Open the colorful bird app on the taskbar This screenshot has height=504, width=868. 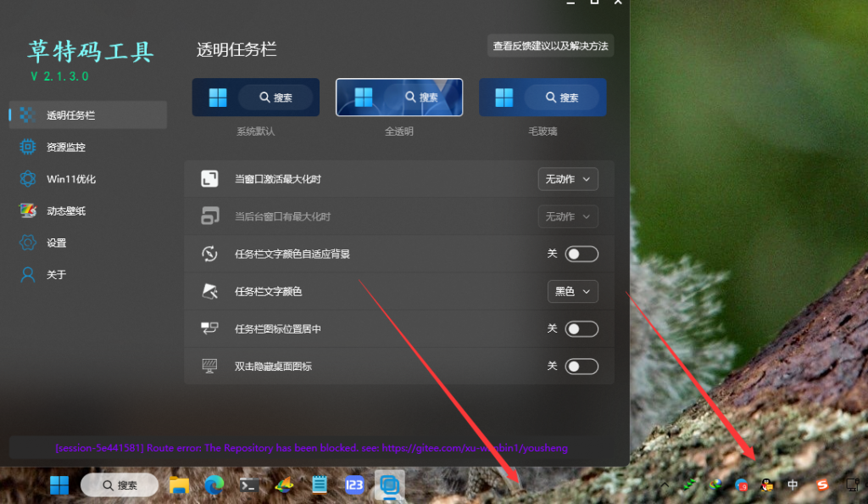[284, 485]
